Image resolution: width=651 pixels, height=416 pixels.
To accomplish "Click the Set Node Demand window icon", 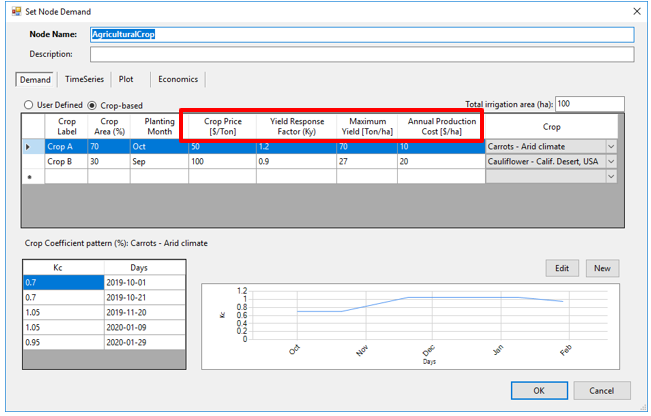I will tap(14, 11).
